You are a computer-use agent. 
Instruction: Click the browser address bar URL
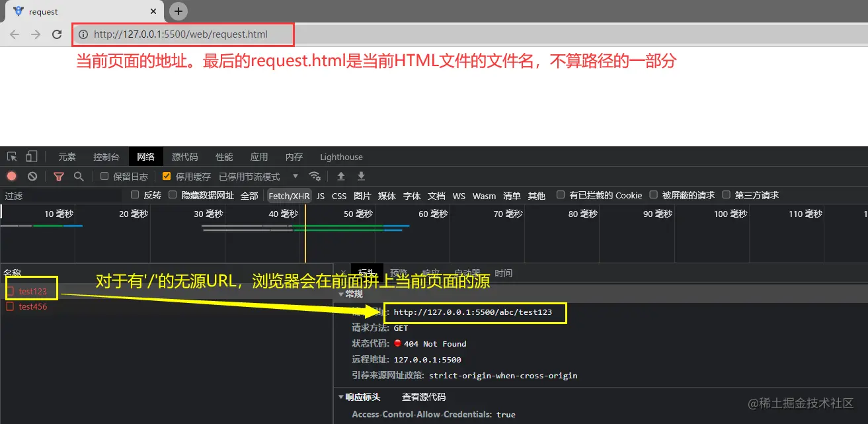tap(180, 34)
